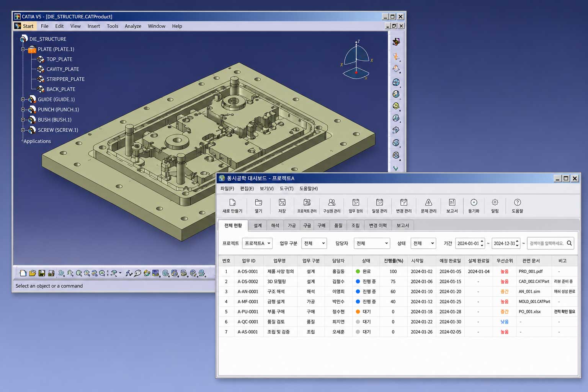The width and height of the screenshot is (588, 392).
Task: Expand the PLATE (PLATE.1) tree node
Action: tap(23, 49)
